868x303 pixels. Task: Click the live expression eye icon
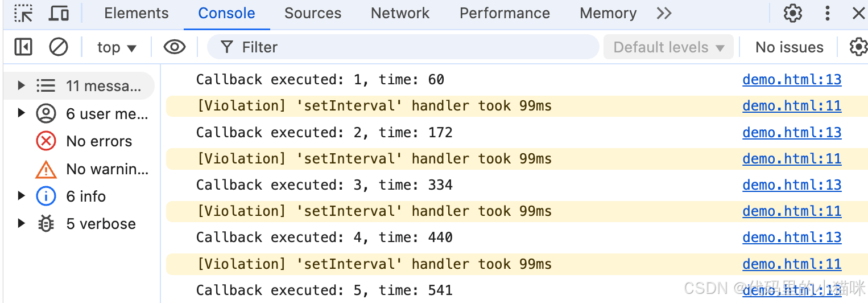pos(174,47)
